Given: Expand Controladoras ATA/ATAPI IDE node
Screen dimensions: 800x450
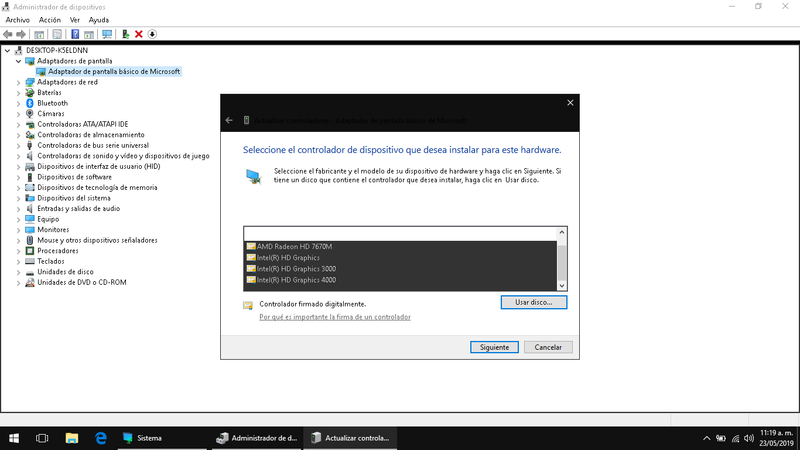Looking at the screenshot, I should tap(18, 124).
